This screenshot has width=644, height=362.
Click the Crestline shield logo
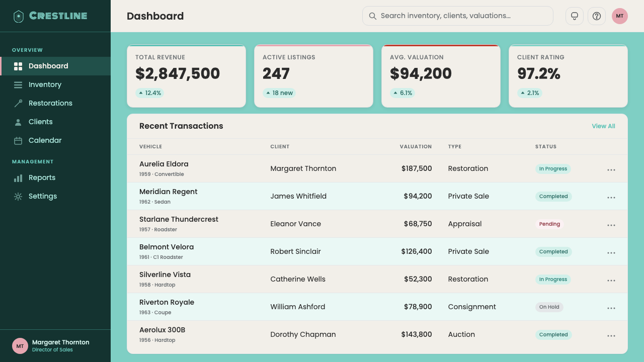[x=19, y=16]
